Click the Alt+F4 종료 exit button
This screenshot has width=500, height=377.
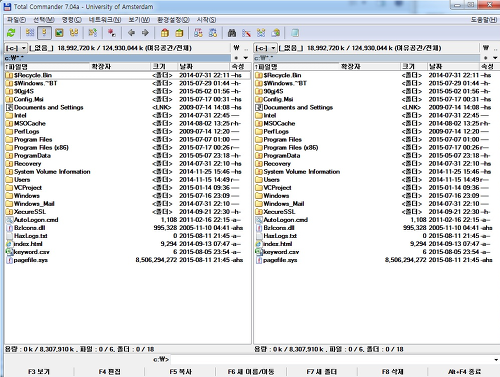point(464,372)
